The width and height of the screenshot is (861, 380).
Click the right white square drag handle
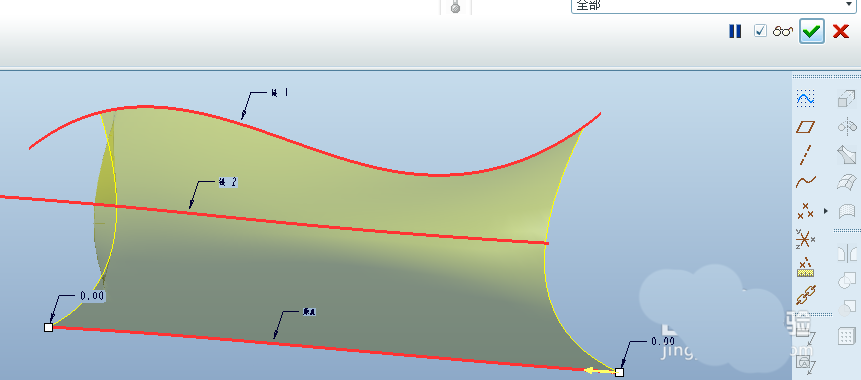click(619, 372)
